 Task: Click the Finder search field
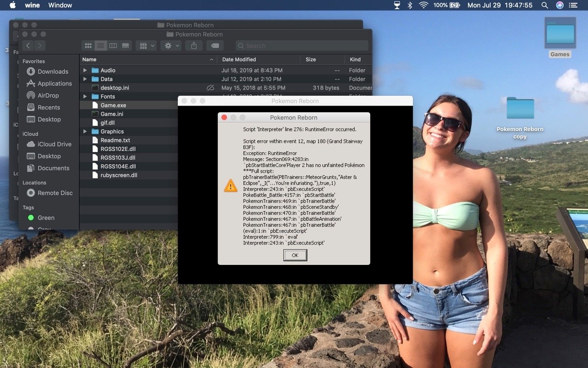(302, 46)
